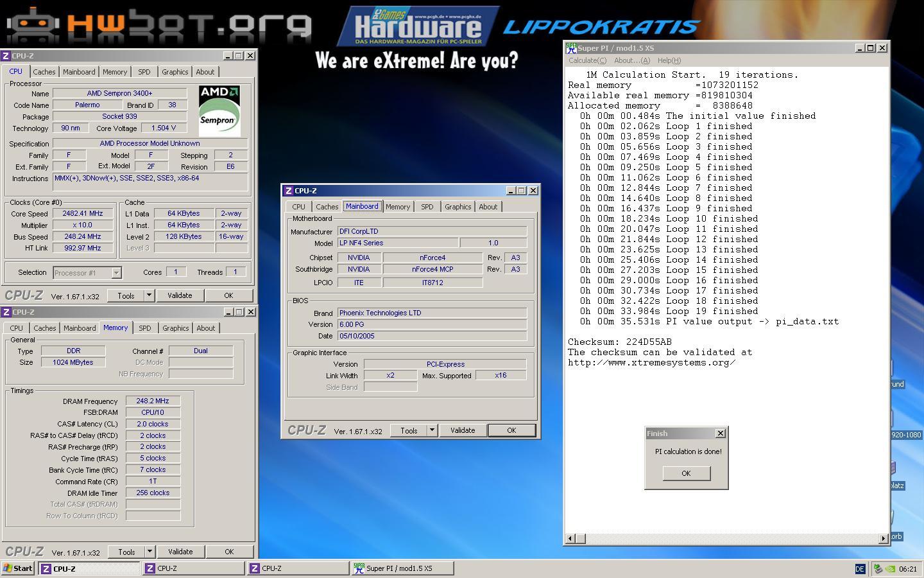This screenshot has height=578, width=924.
Task: Click CPU-Z icon in Memory window title bar
Action: pyautogui.click(x=6, y=312)
